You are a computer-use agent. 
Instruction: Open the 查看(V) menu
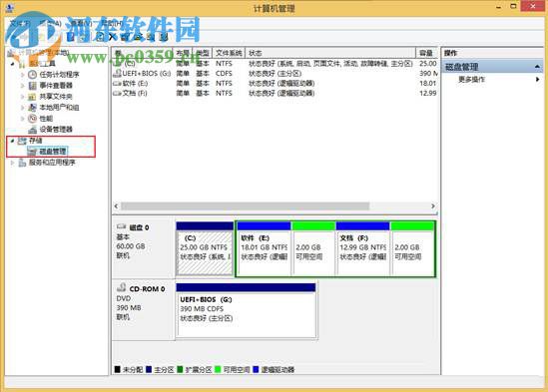tap(81, 23)
